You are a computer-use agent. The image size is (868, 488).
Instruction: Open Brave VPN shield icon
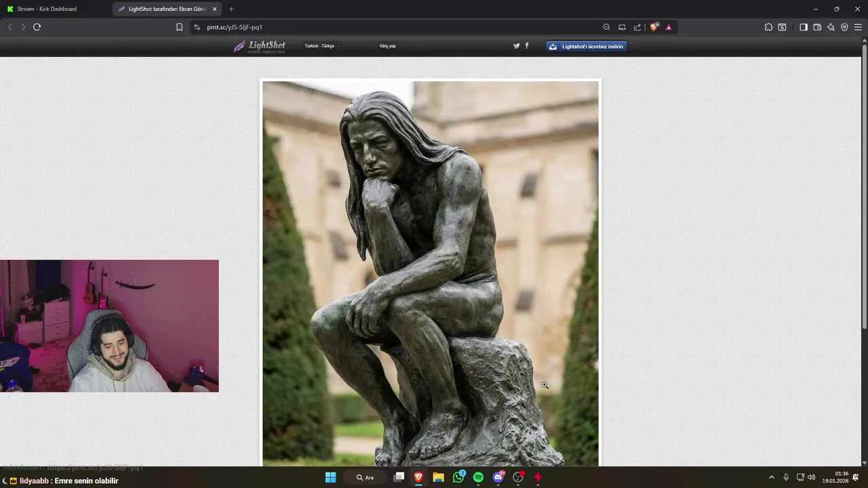coord(844,27)
